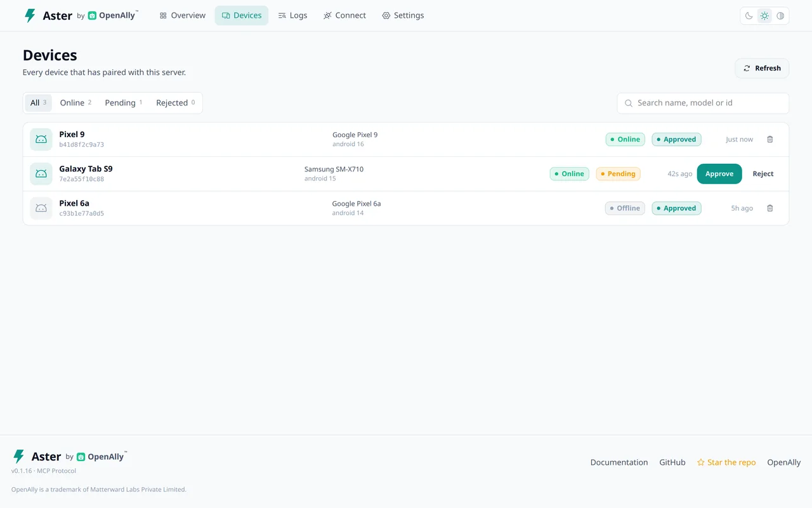Click the Approved badge on Pixel 6a row
Screen dimensions: 812x508
click(676, 208)
